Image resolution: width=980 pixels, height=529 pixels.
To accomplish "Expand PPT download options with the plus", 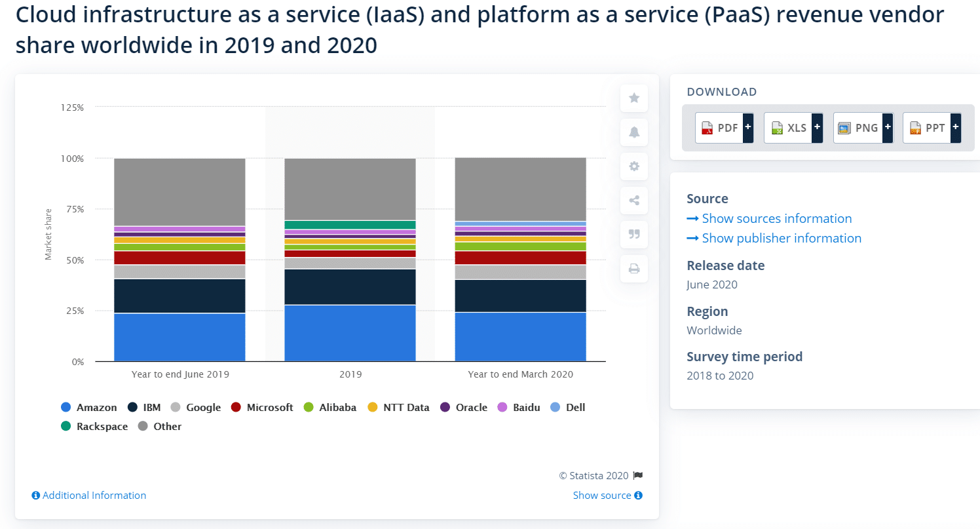I will tap(955, 127).
